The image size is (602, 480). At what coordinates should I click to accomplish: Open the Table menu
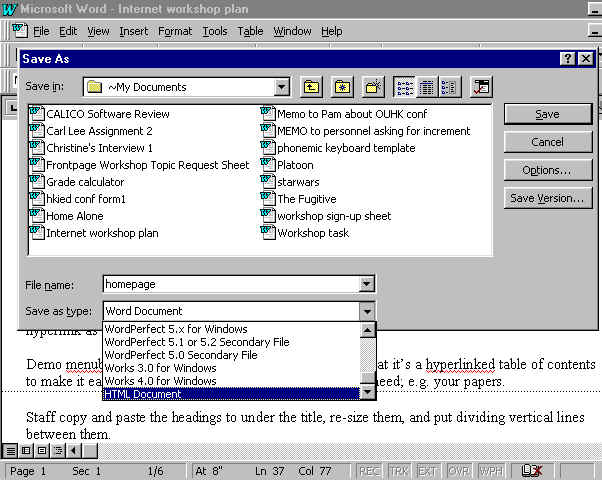pos(250,31)
